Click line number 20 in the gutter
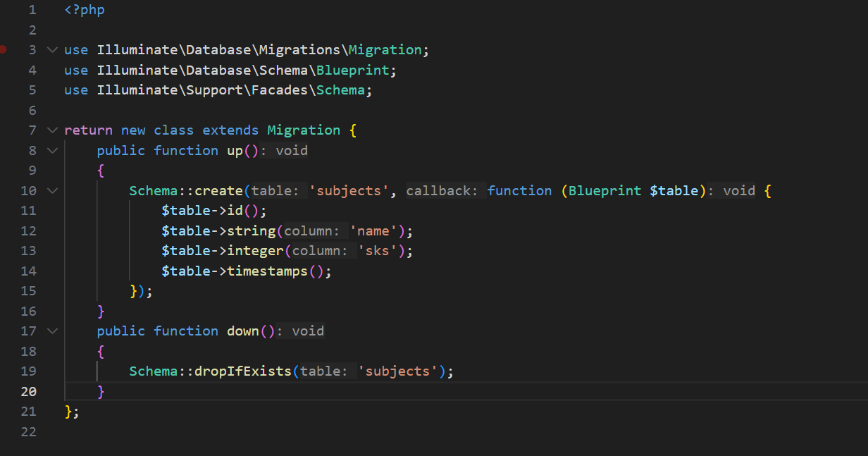 [x=28, y=392]
